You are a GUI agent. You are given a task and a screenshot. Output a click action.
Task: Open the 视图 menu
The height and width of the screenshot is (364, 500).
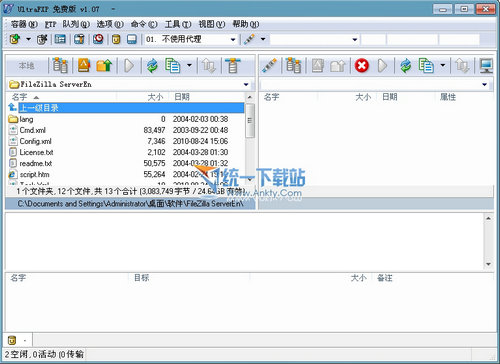tap(212, 24)
